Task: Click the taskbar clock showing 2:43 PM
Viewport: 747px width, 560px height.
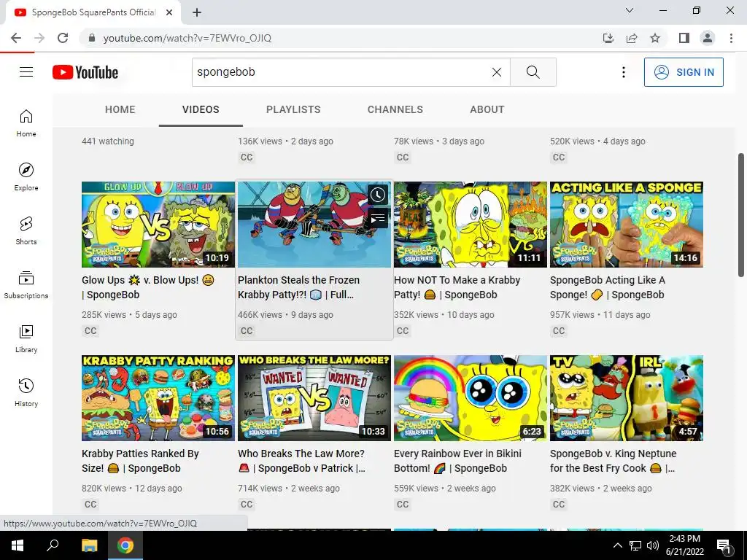Action: pyautogui.click(x=684, y=545)
